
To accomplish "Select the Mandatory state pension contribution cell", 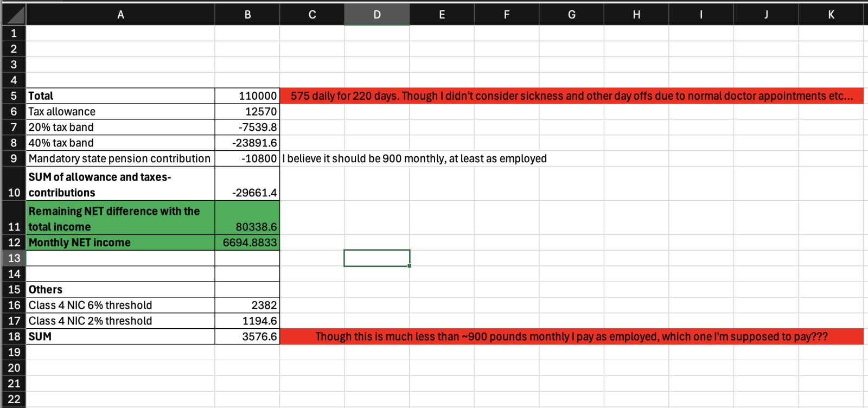I will pyautogui.click(x=120, y=159).
